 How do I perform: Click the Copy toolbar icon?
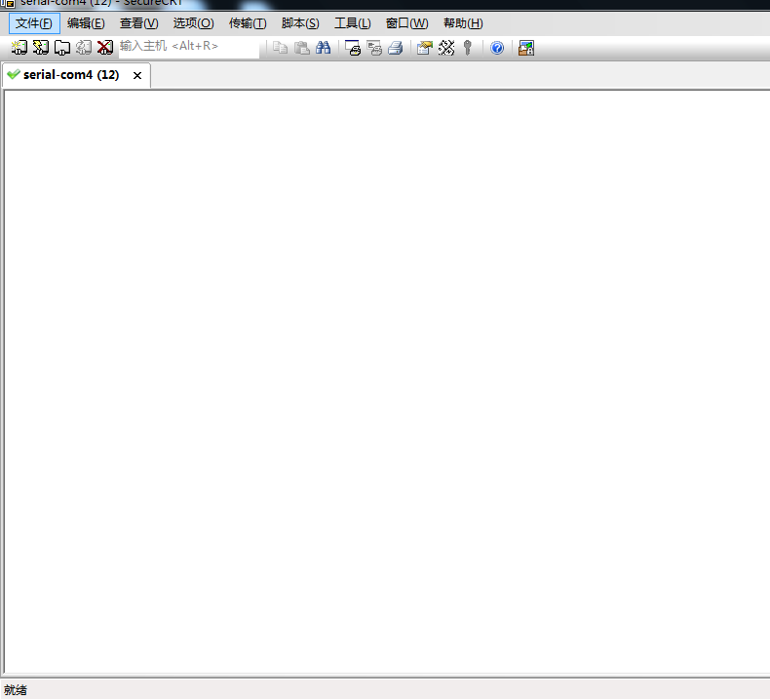pos(280,48)
